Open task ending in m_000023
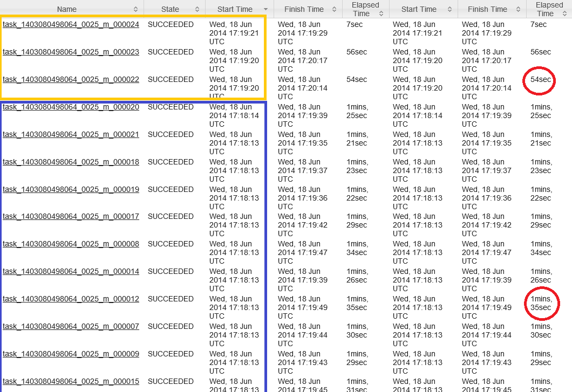572x392 pixels. [x=71, y=52]
